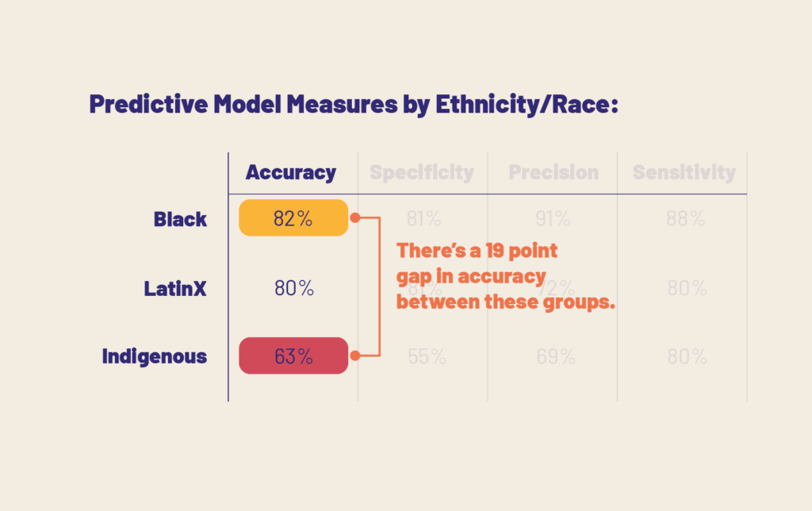Click the Predictive Model Measures title
The height and width of the screenshot is (511, 812).
(x=353, y=104)
